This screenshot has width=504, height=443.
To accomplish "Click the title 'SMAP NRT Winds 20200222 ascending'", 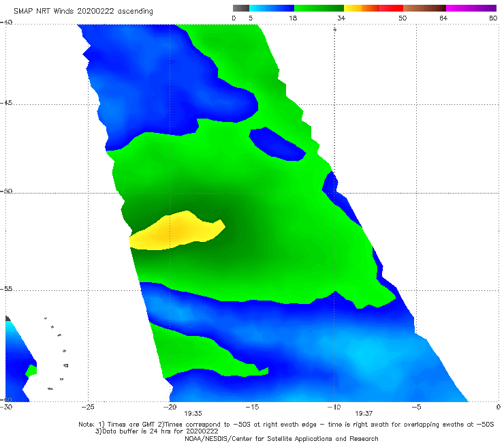I will point(83,12).
